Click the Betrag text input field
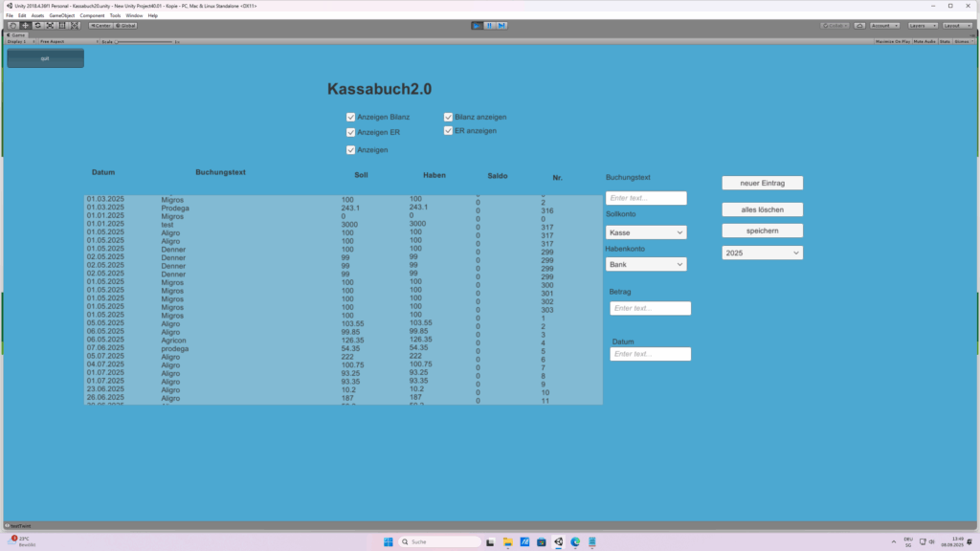The width and height of the screenshot is (980, 551). point(650,308)
